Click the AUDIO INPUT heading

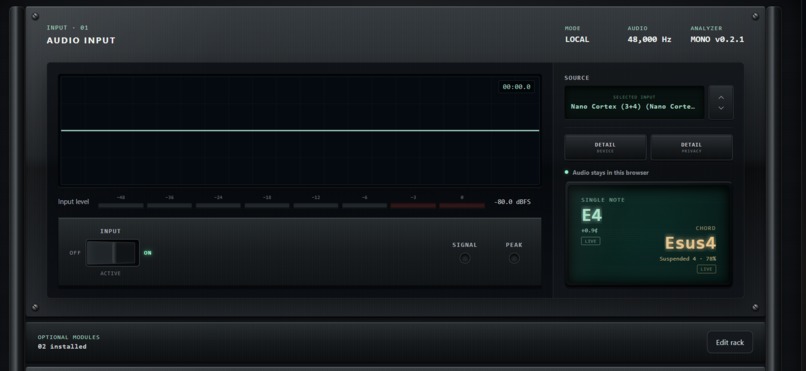(x=81, y=41)
